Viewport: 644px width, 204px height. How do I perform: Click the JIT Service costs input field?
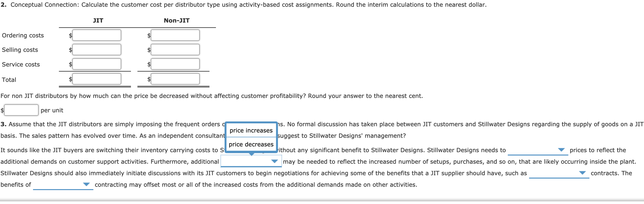pyautogui.click(x=96, y=64)
